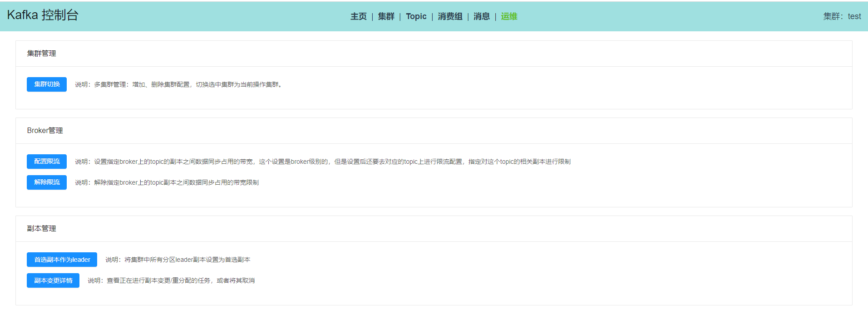Click the Broker管理 card header
This screenshot has width=868, height=324.
point(45,131)
